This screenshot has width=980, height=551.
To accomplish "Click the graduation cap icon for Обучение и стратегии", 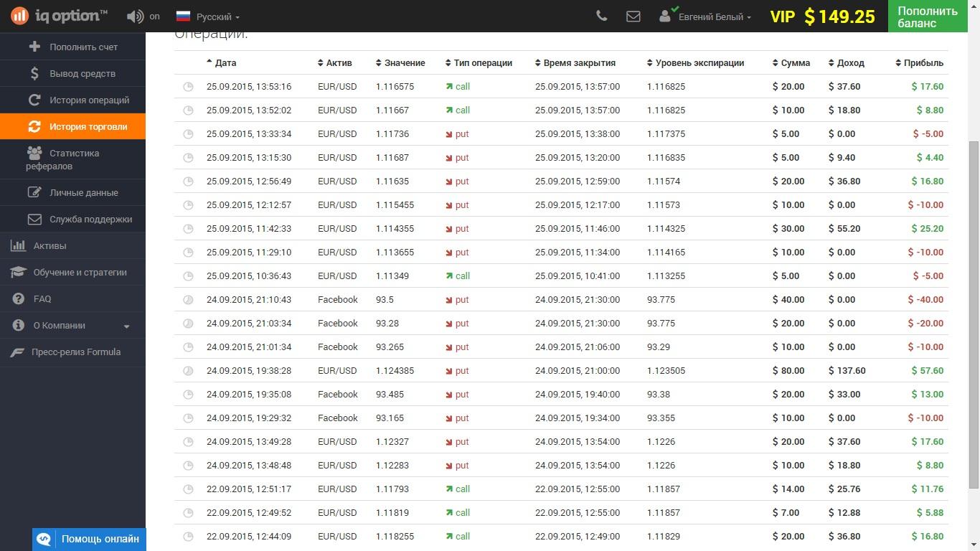I will (x=19, y=273).
